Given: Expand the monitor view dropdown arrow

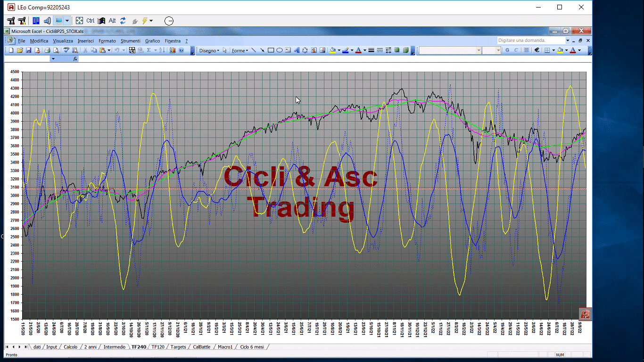Looking at the screenshot, I should point(67,21).
